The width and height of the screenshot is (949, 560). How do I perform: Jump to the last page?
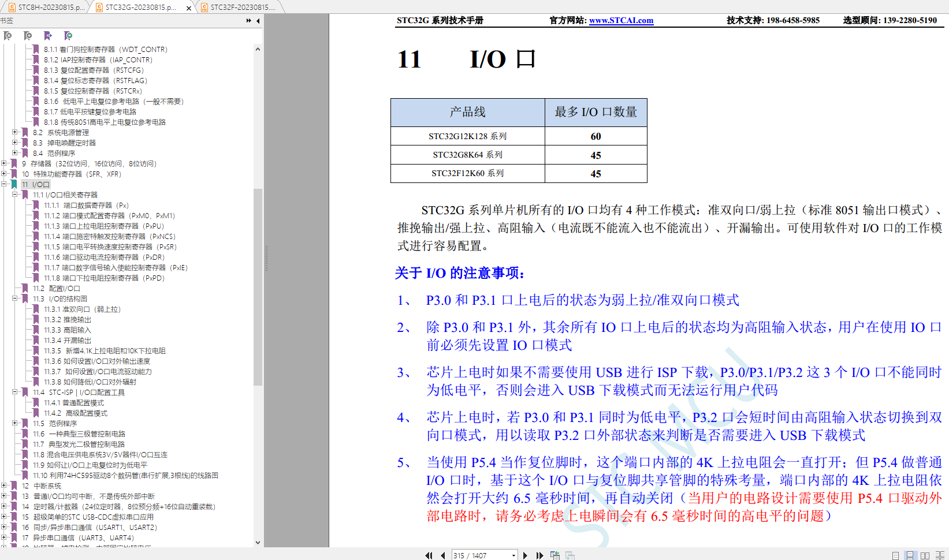539,555
